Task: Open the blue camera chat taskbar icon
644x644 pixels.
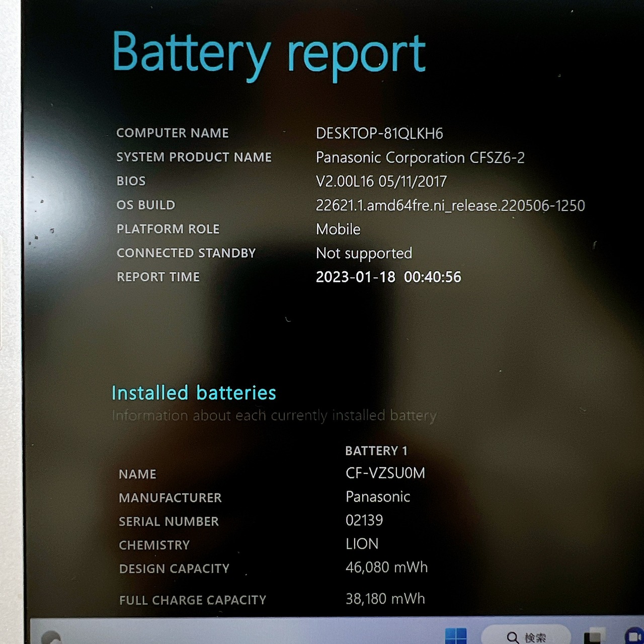Action: 633,636
